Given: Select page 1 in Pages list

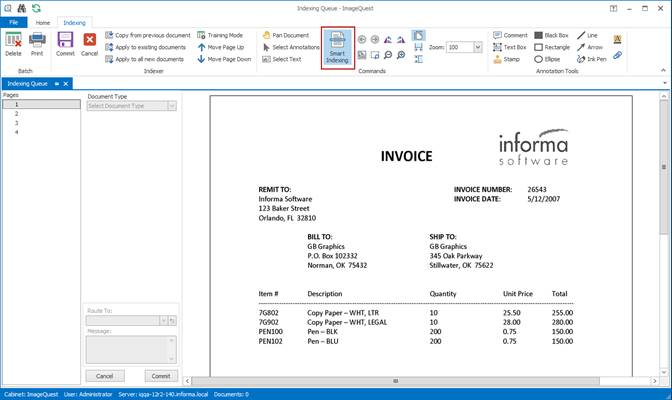Looking at the screenshot, I should [42, 104].
